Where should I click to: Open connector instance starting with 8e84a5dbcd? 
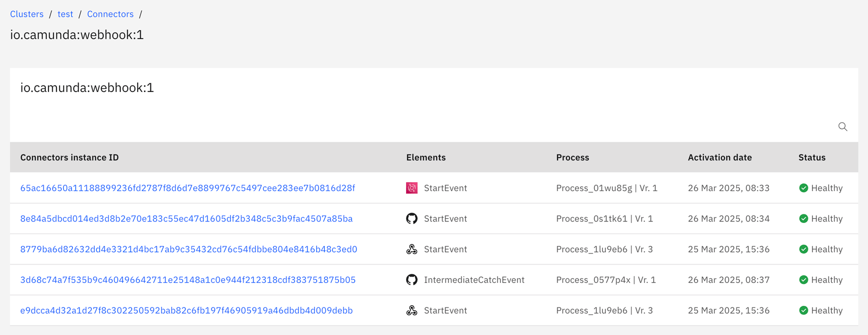186,218
